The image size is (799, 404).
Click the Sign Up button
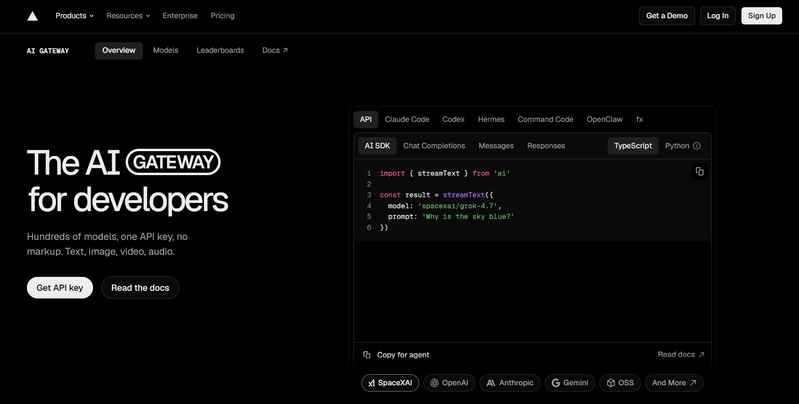[761, 16]
